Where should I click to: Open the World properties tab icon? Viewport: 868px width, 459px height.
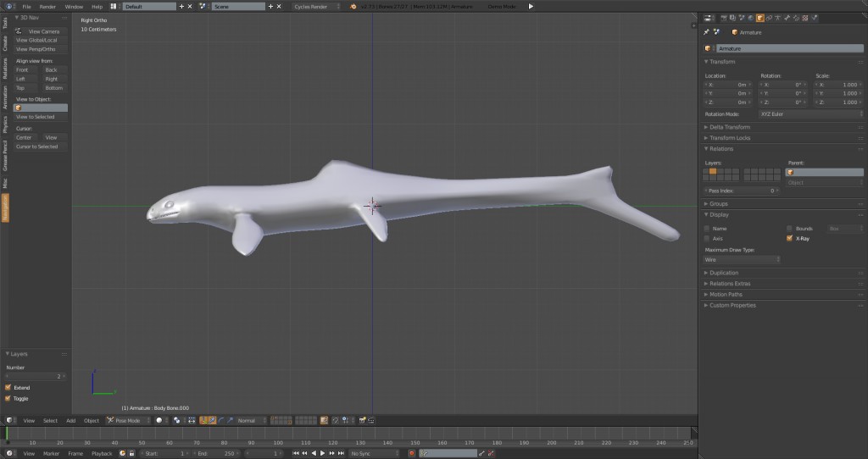click(751, 18)
